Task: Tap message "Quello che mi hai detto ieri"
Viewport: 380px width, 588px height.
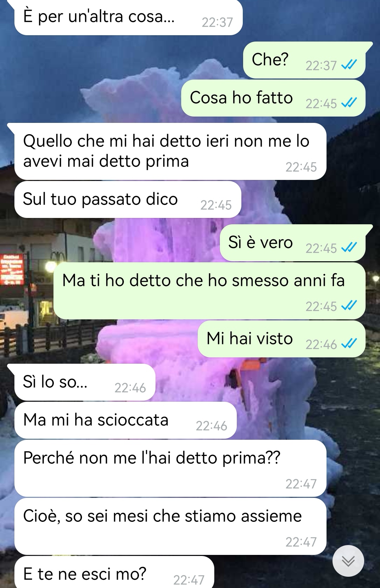Action: [170, 151]
